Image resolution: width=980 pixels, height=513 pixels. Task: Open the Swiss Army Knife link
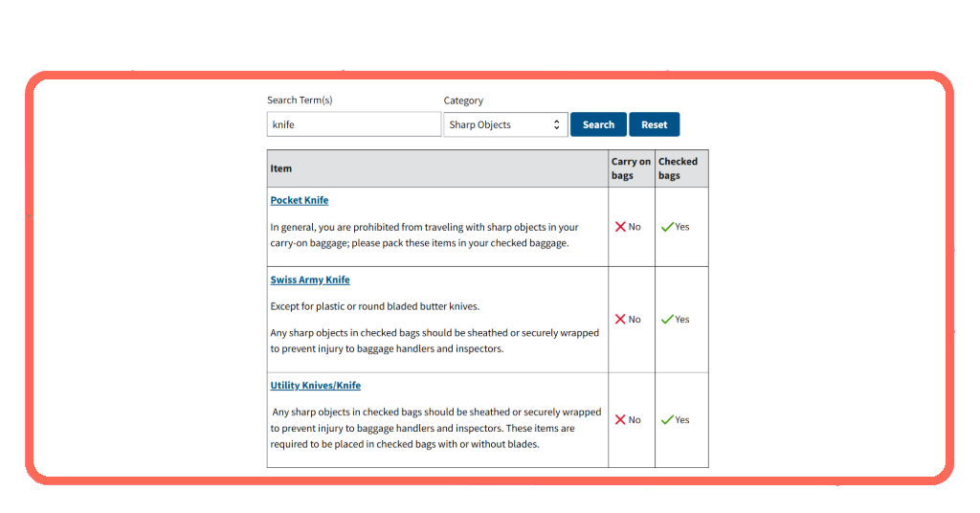tap(310, 279)
